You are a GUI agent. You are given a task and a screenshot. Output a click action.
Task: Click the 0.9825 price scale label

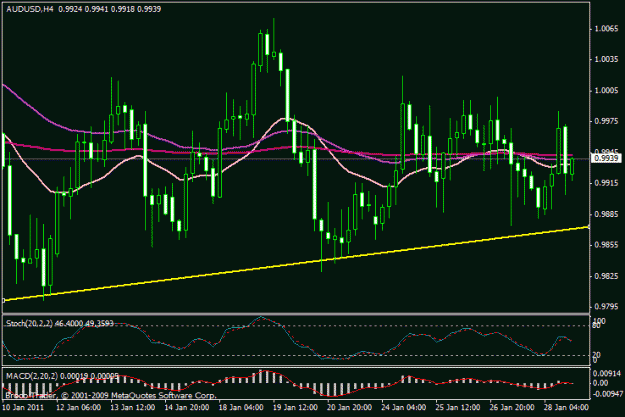606,276
